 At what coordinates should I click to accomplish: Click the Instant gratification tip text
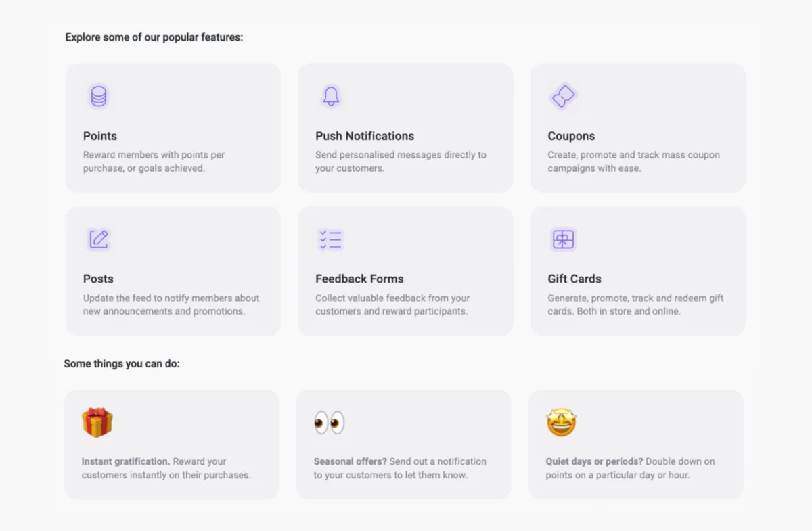coord(166,468)
